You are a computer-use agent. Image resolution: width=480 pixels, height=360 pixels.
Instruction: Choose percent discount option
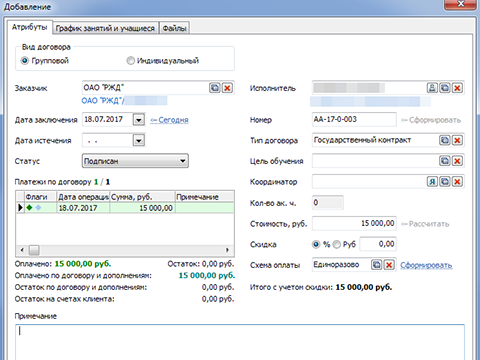[316, 244]
